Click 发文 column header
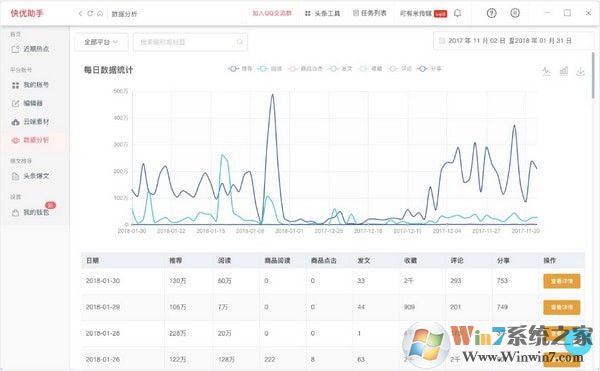Image resolution: width=600 pixels, height=371 pixels. [x=364, y=260]
